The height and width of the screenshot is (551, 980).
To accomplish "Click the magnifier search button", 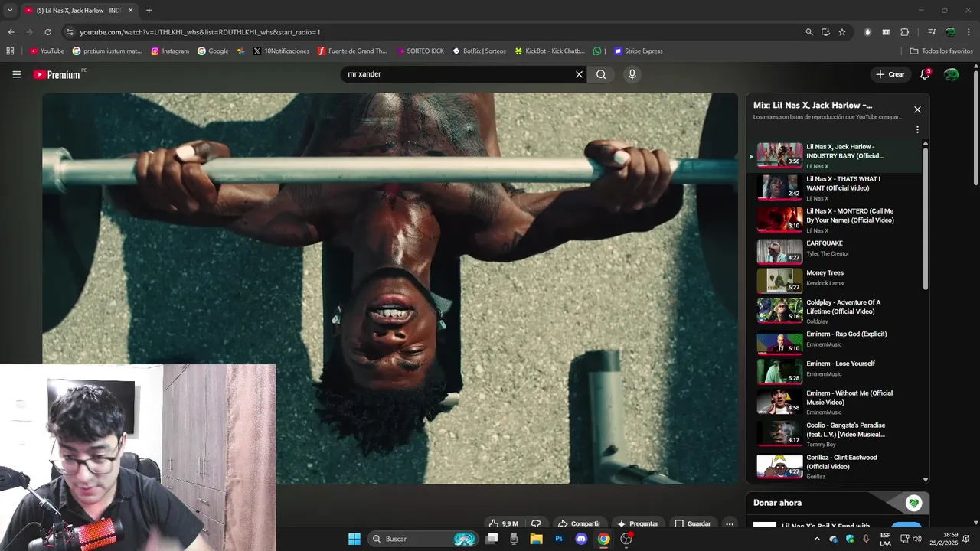I will point(601,74).
